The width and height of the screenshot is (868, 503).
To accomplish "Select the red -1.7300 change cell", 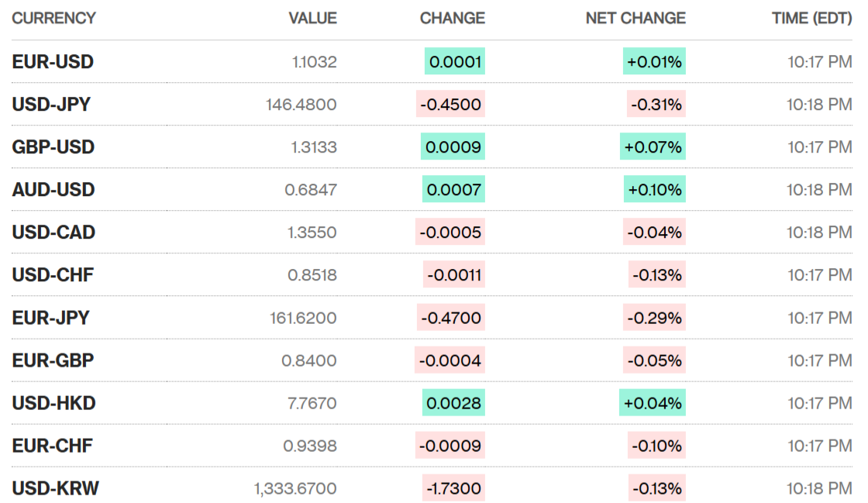I will (453, 488).
